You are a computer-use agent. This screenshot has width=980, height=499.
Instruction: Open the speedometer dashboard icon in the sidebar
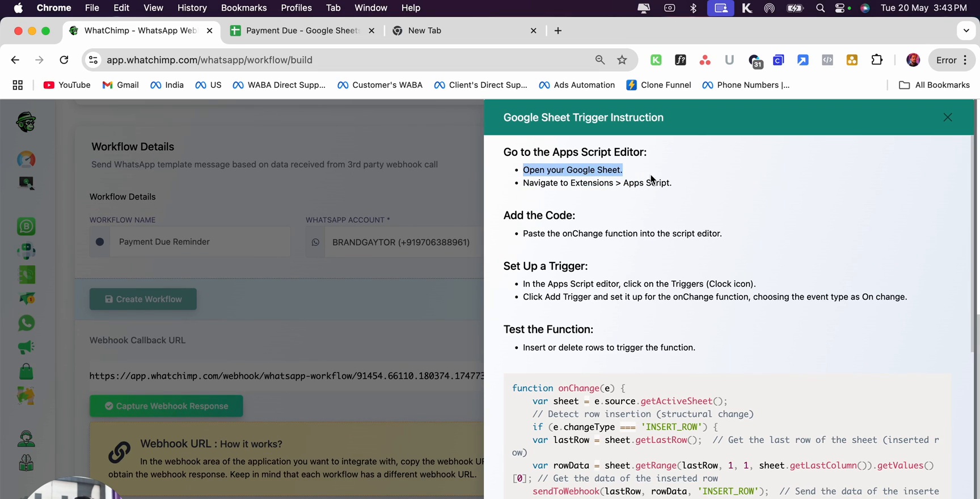point(26,159)
